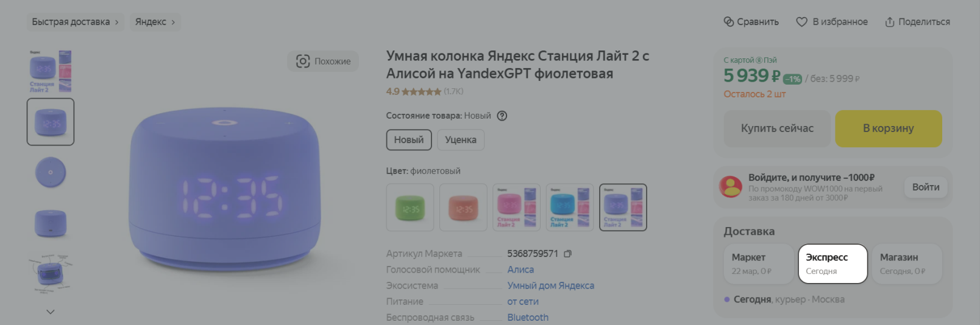Open the Умный дом Яндекса link
Screen dimensions: 980x325
(550, 285)
